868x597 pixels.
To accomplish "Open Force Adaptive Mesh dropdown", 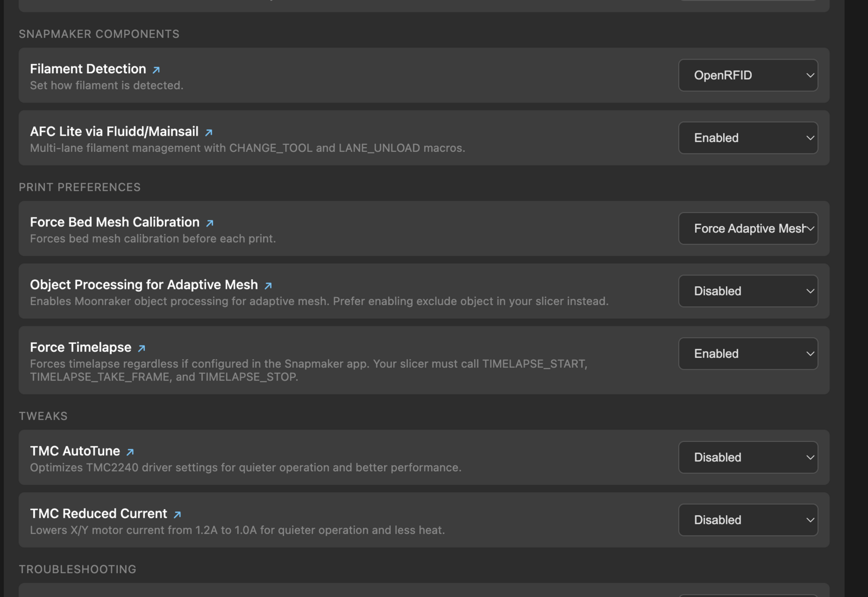I will click(x=748, y=228).
